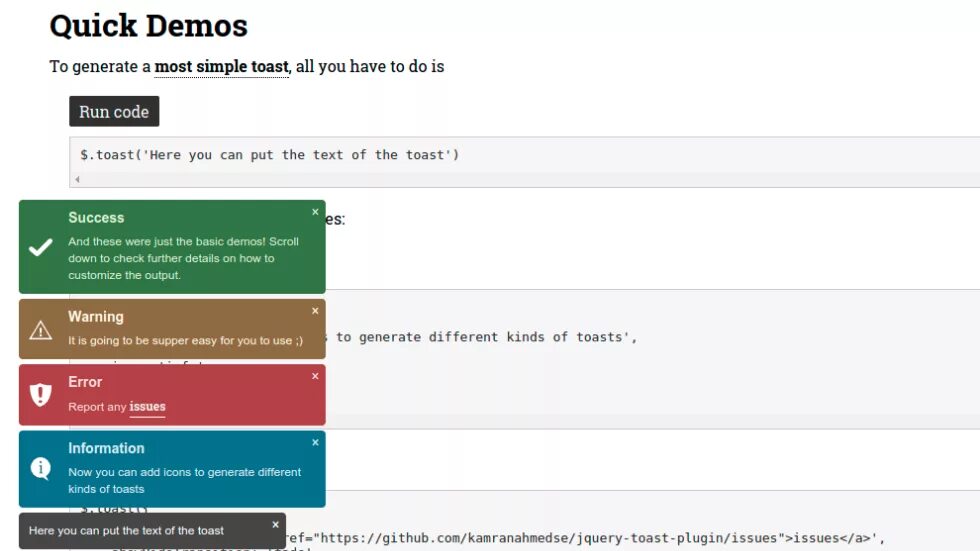Screen dimensions: 980x551
Task: Click the Warning triangle icon
Action: pos(41,330)
